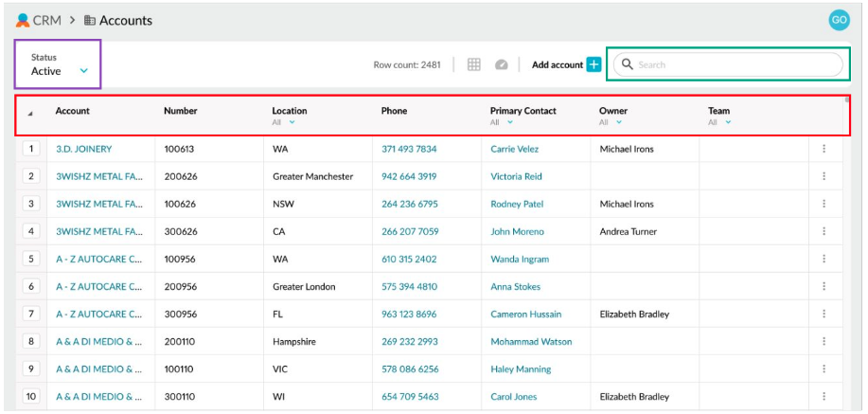
Task: Open row actions for Carol Jones row
Action: [x=824, y=397]
